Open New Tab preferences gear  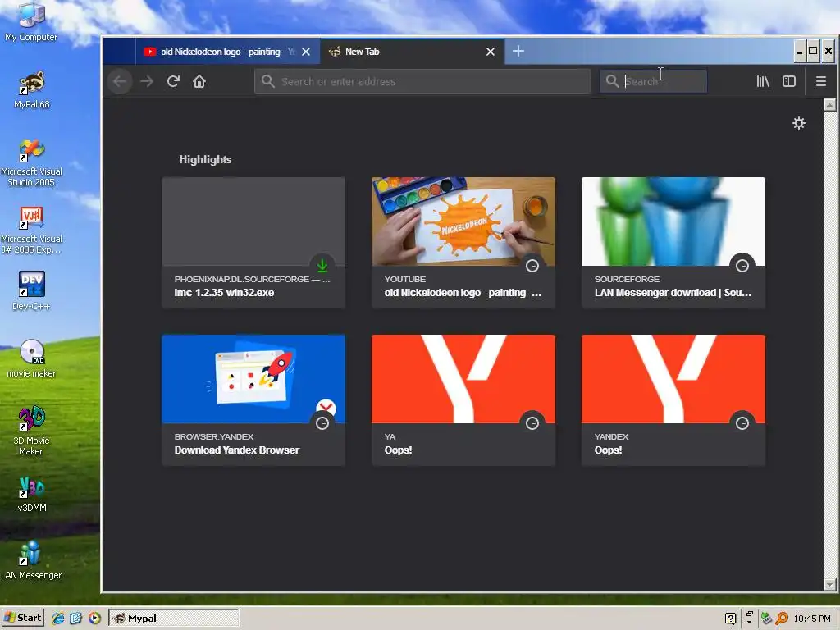pyautogui.click(x=799, y=123)
